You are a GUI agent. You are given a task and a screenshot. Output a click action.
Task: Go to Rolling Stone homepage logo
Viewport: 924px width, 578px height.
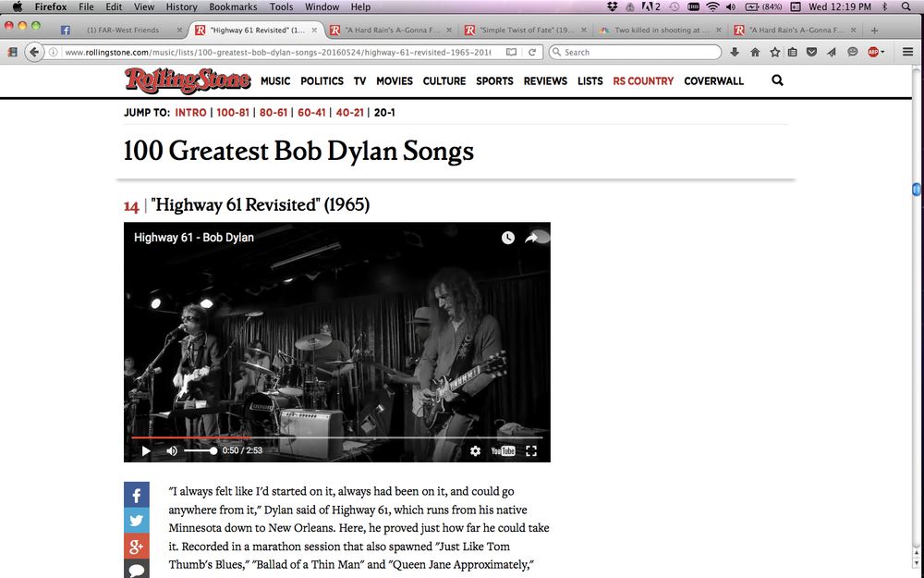pyautogui.click(x=188, y=80)
